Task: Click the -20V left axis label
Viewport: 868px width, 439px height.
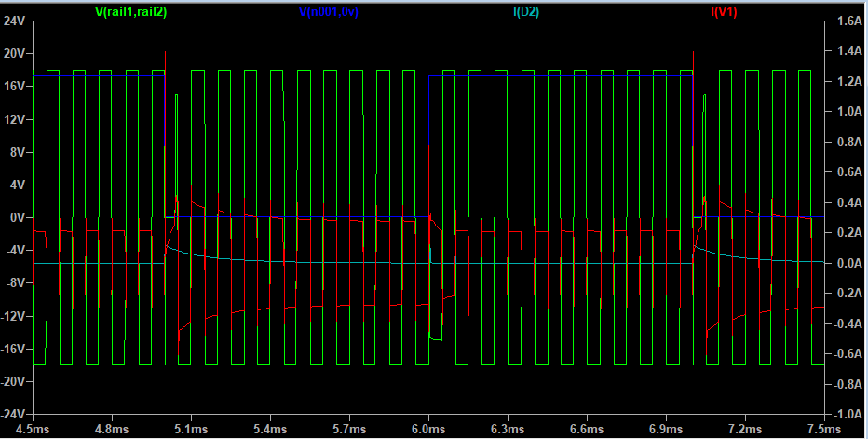Action: tap(13, 381)
